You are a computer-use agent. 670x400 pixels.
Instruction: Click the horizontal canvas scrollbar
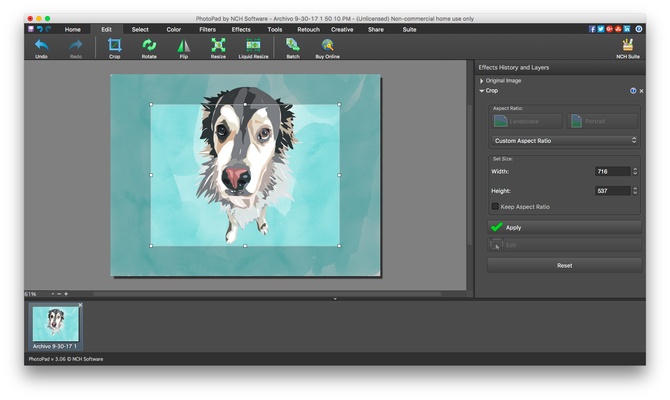click(x=267, y=294)
